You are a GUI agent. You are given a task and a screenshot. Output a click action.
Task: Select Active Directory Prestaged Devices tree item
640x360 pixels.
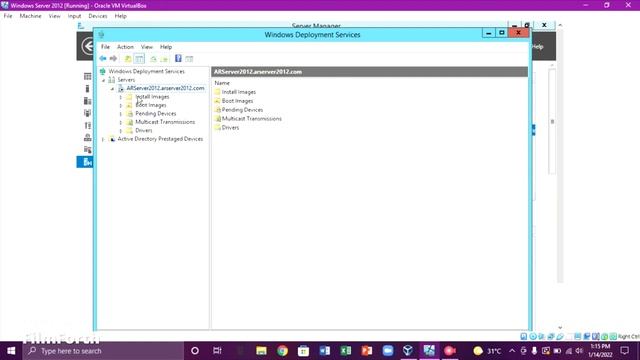coord(160,139)
